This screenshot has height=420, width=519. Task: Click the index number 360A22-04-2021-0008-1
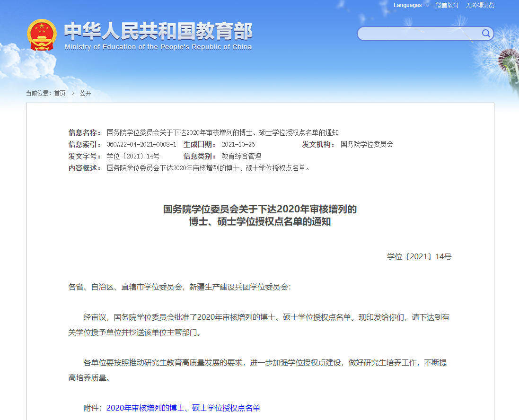coord(141,144)
